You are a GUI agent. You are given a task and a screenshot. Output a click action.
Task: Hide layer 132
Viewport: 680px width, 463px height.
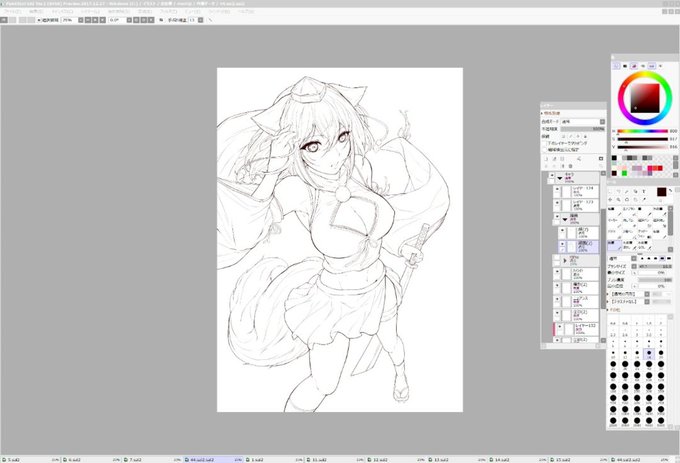coord(559,327)
